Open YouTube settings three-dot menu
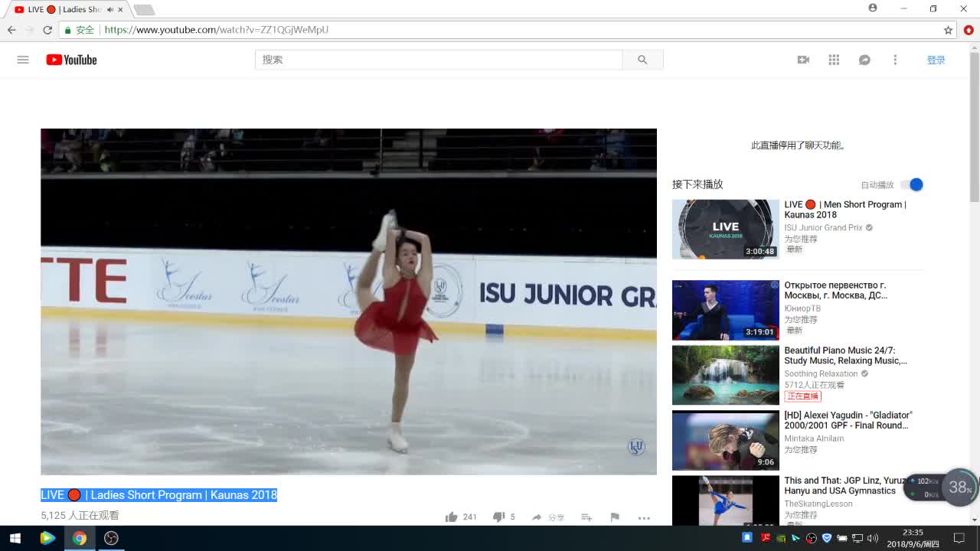The image size is (980, 551). [x=895, y=60]
